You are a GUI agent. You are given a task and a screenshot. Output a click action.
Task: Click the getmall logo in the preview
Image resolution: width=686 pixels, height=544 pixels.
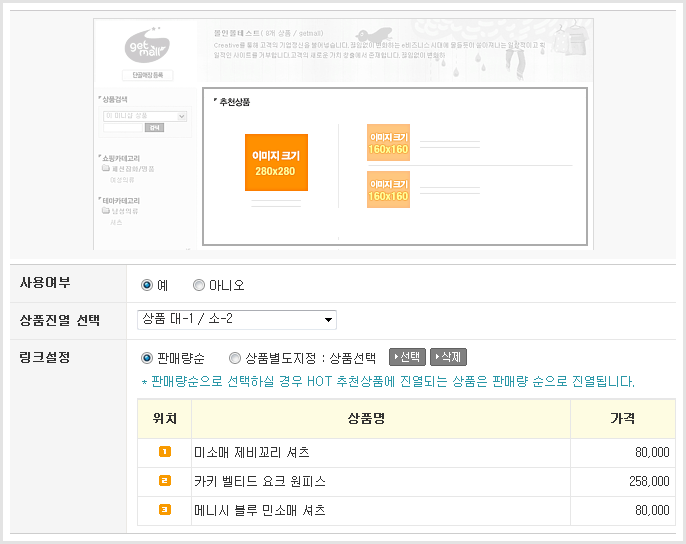[x=147, y=47]
